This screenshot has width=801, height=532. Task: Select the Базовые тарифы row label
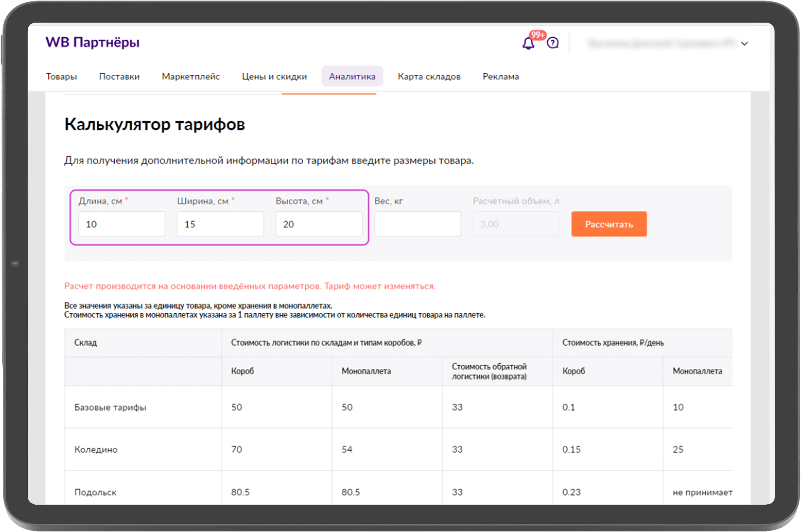[110, 407]
